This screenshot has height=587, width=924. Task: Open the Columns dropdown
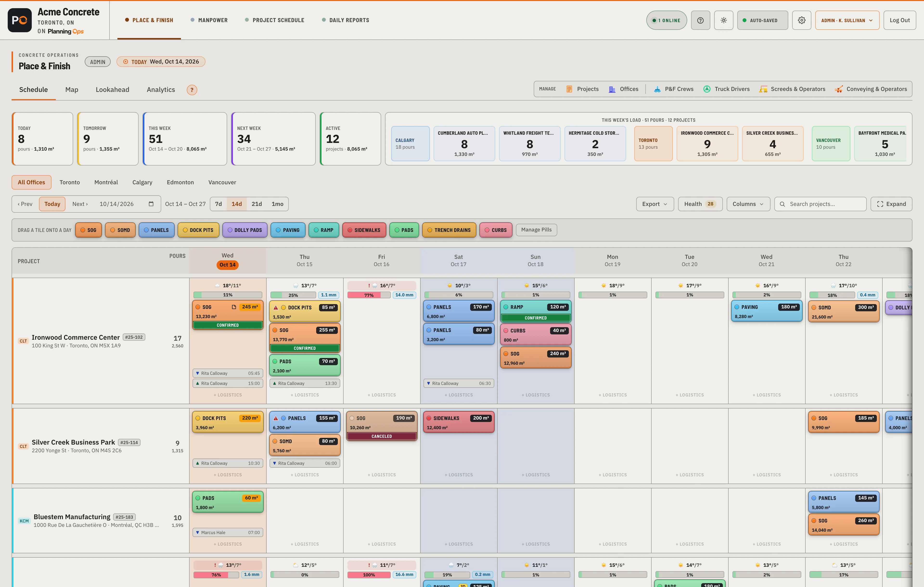[748, 204]
